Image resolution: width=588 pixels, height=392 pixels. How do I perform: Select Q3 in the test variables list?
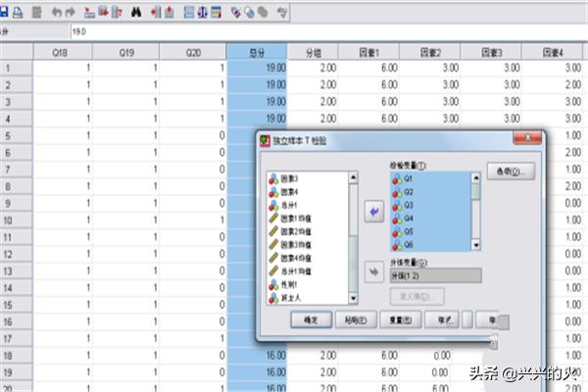click(x=410, y=207)
